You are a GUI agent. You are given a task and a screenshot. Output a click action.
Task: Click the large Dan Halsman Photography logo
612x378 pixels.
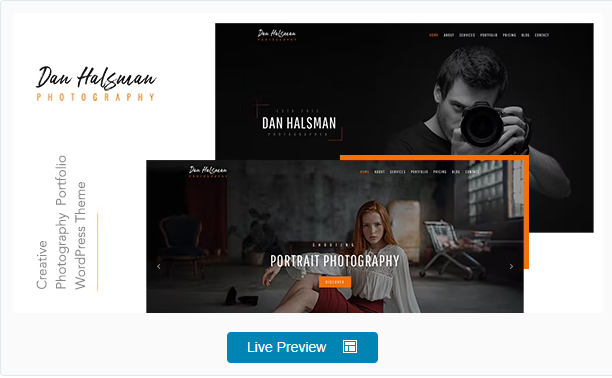pyautogui.click(x=96, y=84)
